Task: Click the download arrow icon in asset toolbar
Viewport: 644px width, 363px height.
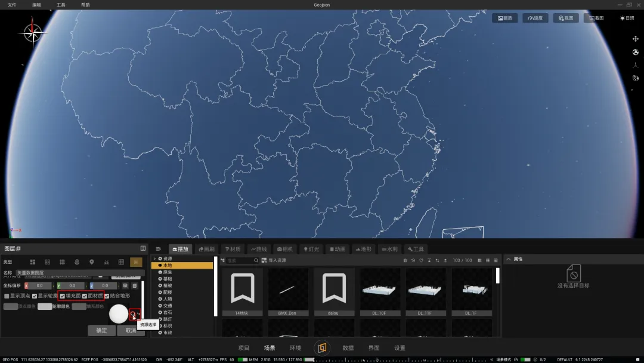Action: [429, 260]
